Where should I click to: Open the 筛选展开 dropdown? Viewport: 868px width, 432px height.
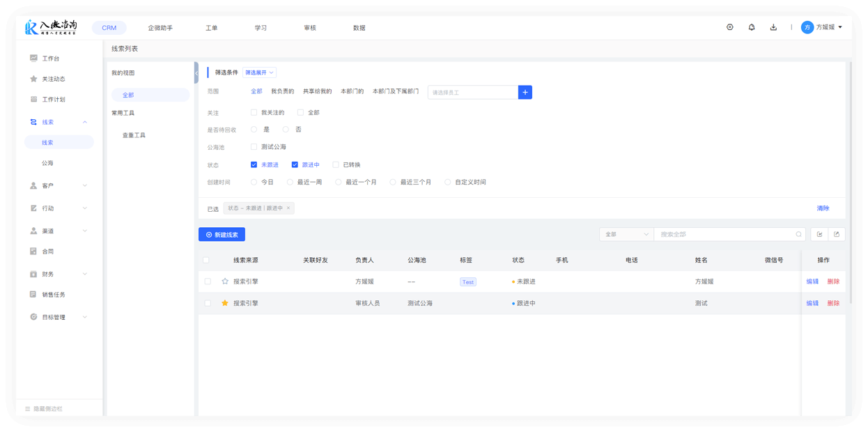259,72
